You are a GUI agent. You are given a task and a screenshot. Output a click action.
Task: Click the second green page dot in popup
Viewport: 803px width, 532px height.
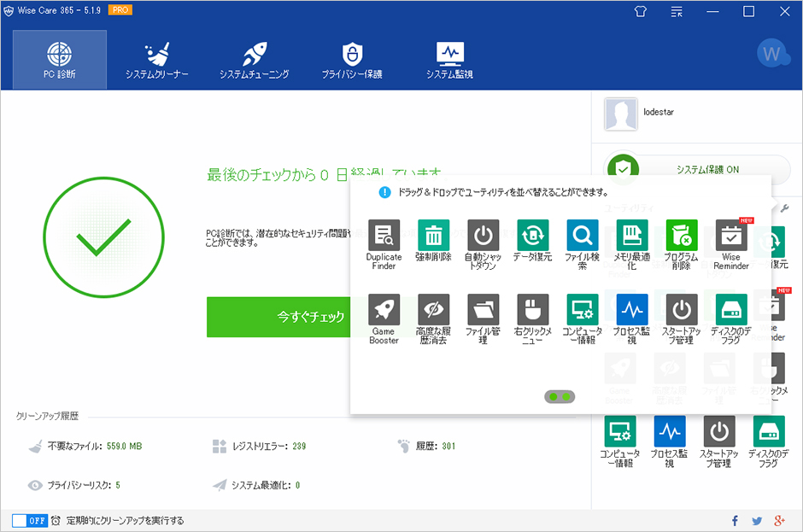tap(566, 397)
